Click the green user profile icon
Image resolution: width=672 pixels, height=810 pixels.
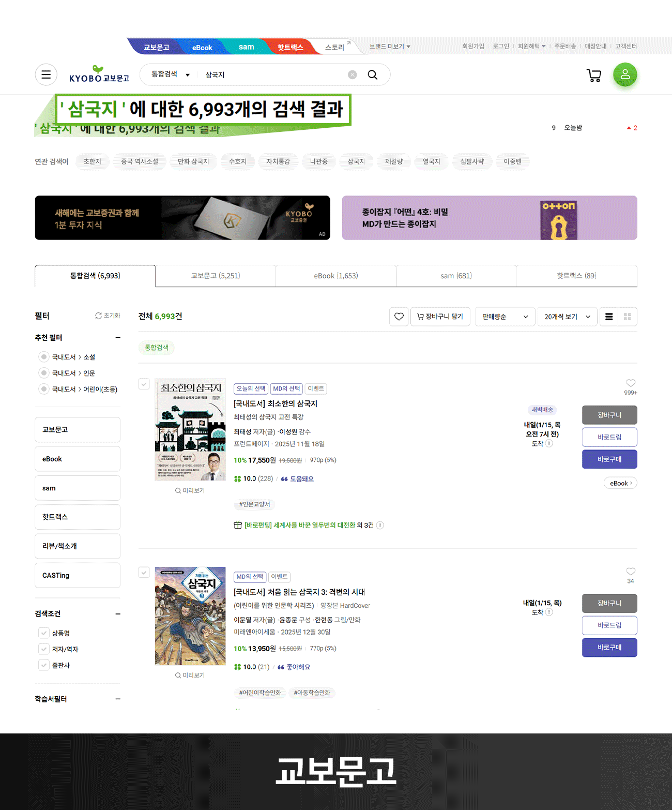point(625,74)
